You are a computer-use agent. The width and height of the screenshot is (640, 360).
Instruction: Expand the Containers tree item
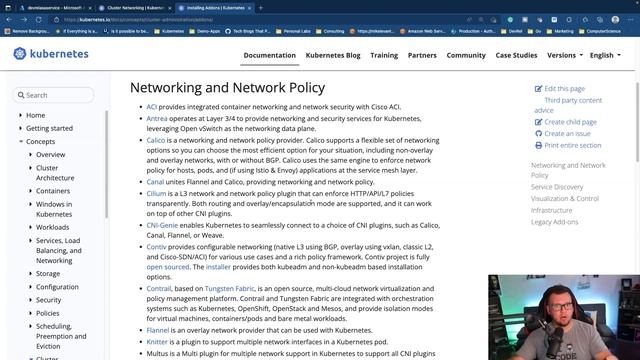click(30, 191)
